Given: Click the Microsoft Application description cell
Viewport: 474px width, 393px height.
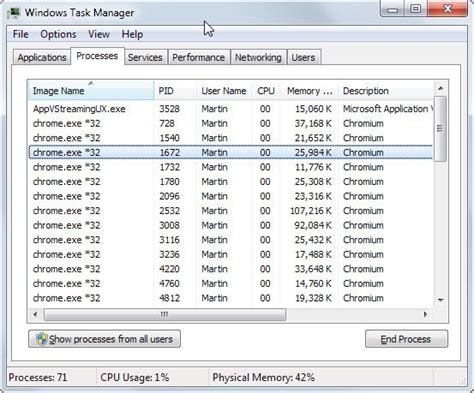Looking at the screenshot, I should (388, 109).
